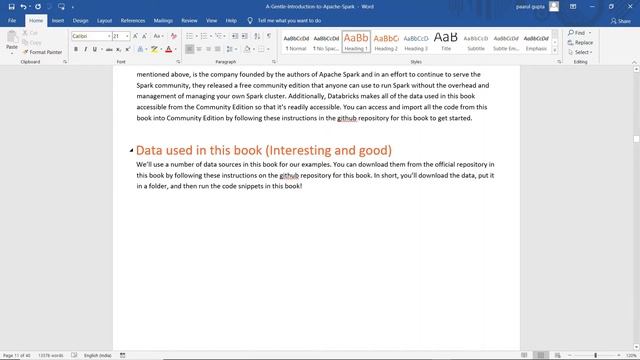Apply Heading 3 style
640x360 pixels.
(416, 42)
